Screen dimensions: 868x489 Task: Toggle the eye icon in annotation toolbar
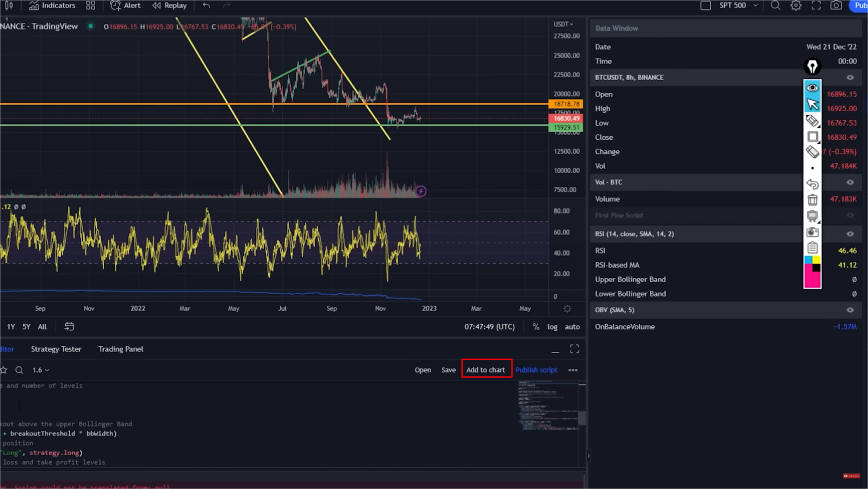tap(812, 87)
